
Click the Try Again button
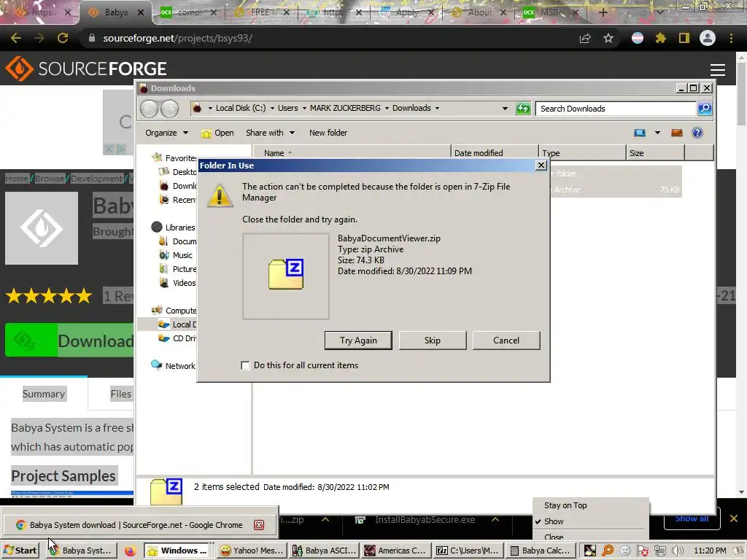[x=358, y=341]
